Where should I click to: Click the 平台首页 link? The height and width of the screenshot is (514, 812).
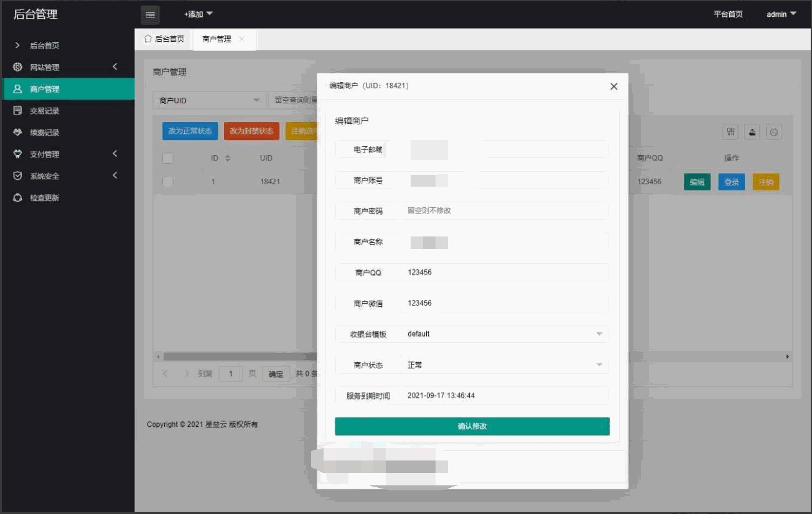pos(728,14)
